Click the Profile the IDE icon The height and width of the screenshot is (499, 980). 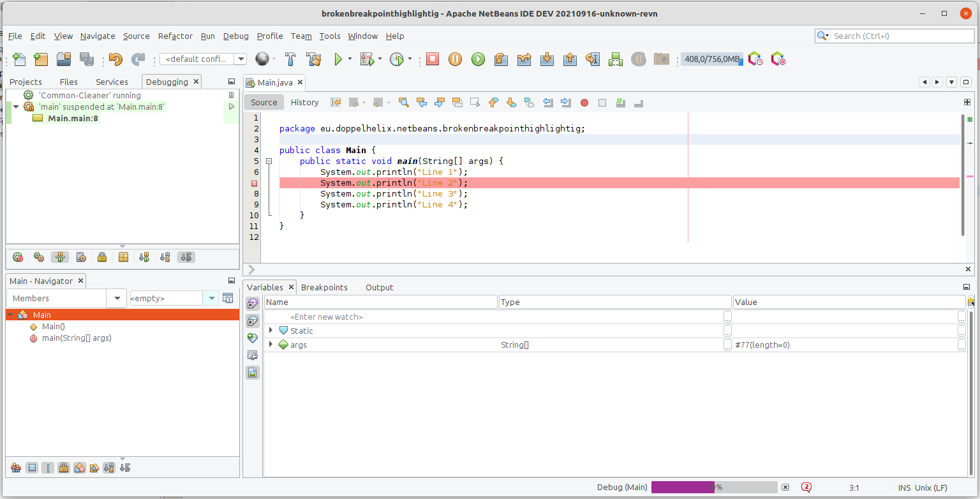[755, 59]
